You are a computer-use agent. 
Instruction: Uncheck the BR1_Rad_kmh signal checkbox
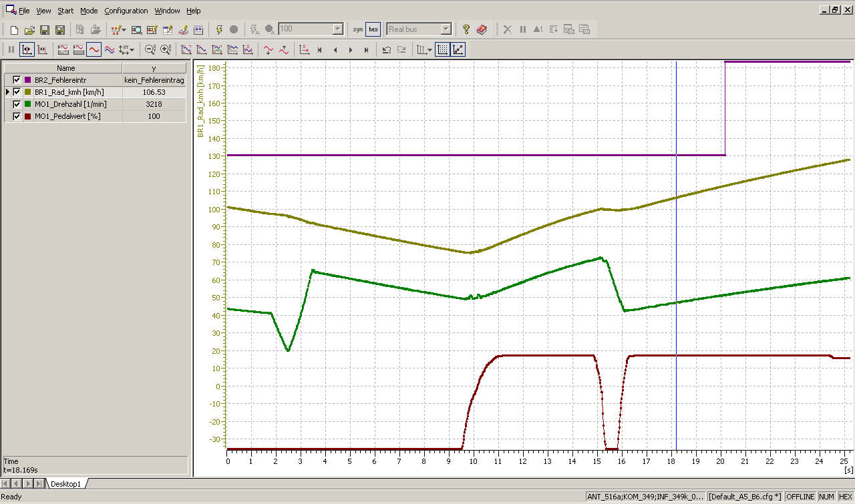tap(17, 92)
